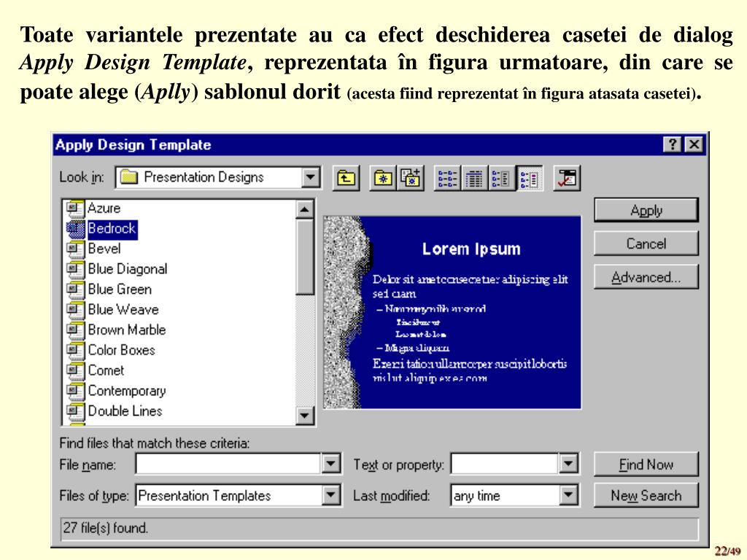747x560 pixels.
Task: Start a New Search
Action: 646,496
